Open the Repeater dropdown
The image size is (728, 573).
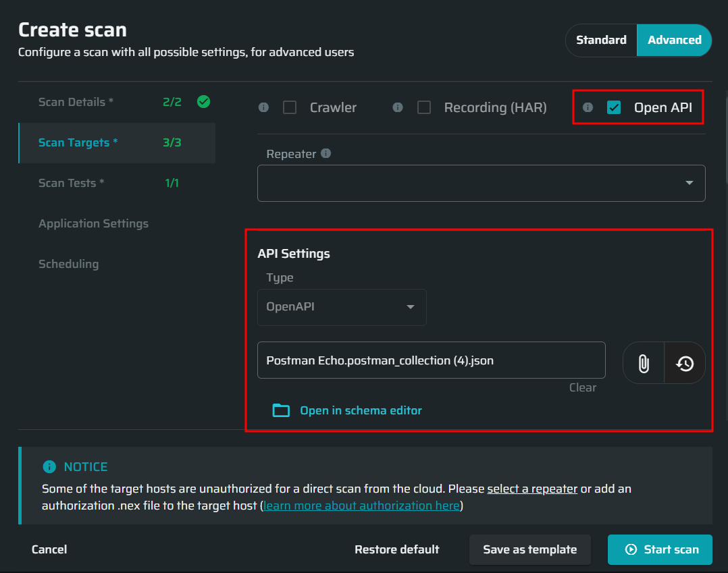point(481,184)
